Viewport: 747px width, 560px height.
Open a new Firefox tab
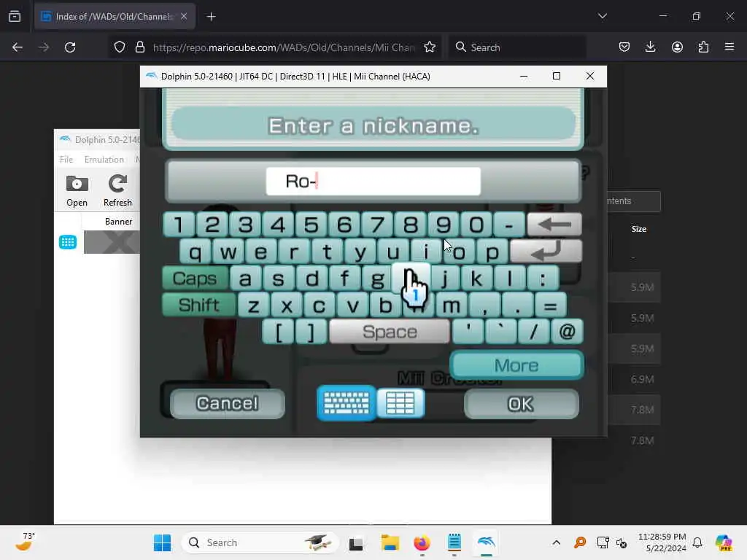[211, 17]
